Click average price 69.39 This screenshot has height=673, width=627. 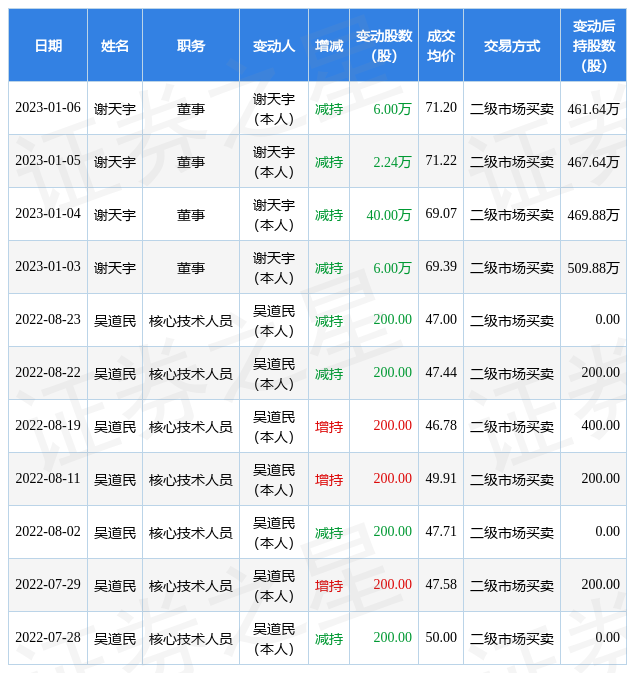coord(441,267)
